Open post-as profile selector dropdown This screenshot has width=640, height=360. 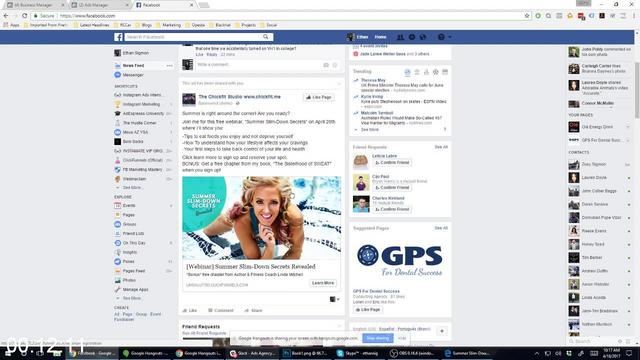[x=334, y=300]
